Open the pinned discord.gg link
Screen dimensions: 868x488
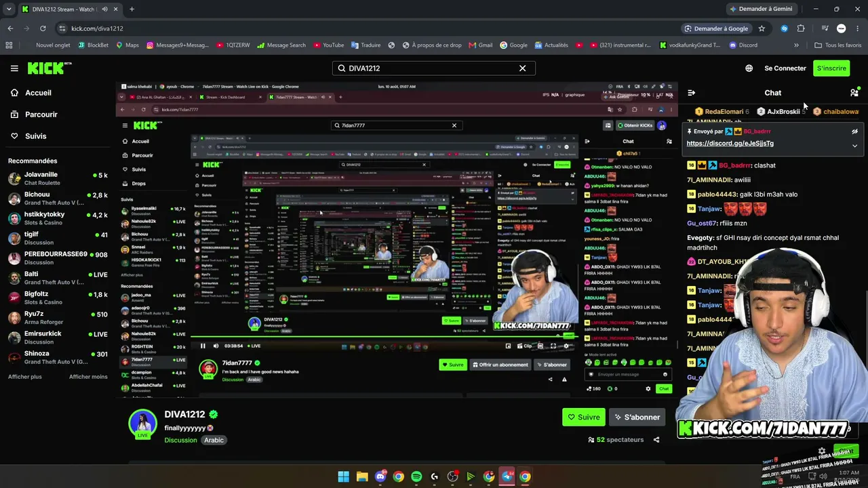coord(730,143)
